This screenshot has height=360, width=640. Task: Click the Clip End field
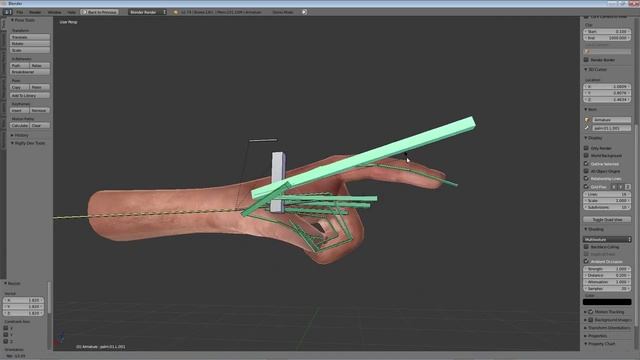[607, 38]
